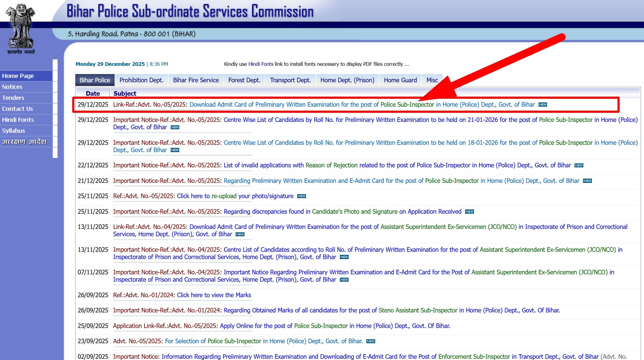Image resolution: width=644 pixels, height=360 pixels.
Task: Open Home Dept. (Prison) tab
Action: (347, 80)
